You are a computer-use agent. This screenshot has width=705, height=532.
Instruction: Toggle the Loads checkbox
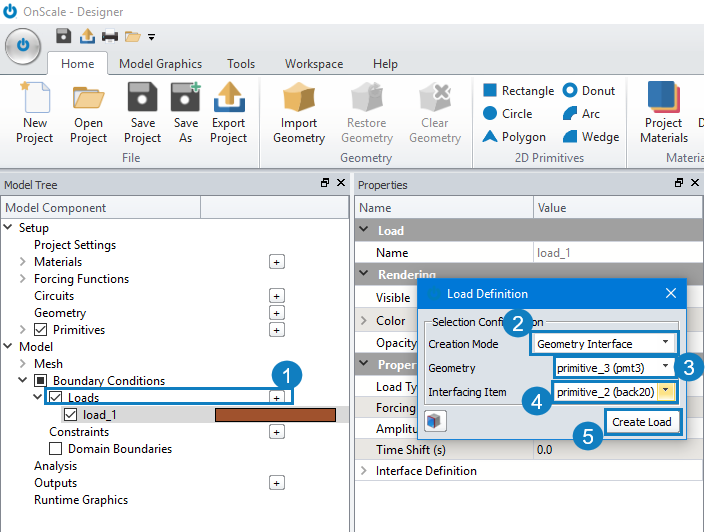coord(55,398)
